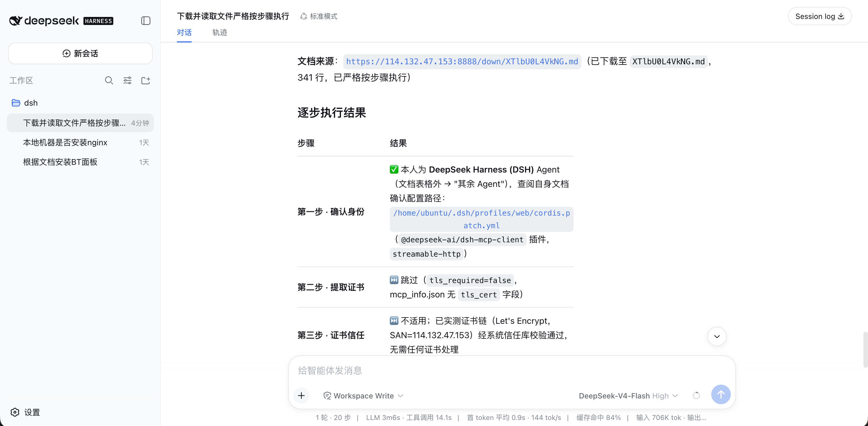868x426 pixels.
Task: Click the 第一步 · 确认身份 cell
Action: tap(331, 212)
